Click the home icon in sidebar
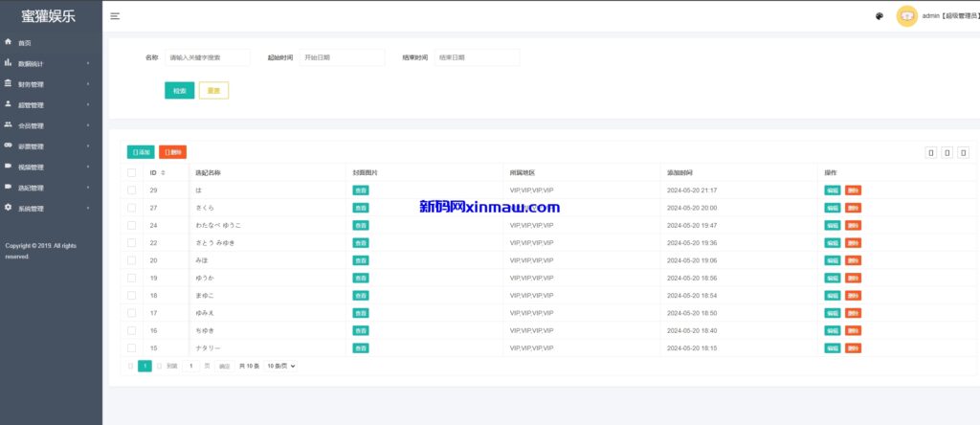Viewport: 980px width, 425px height. click(x=9, y=43)
